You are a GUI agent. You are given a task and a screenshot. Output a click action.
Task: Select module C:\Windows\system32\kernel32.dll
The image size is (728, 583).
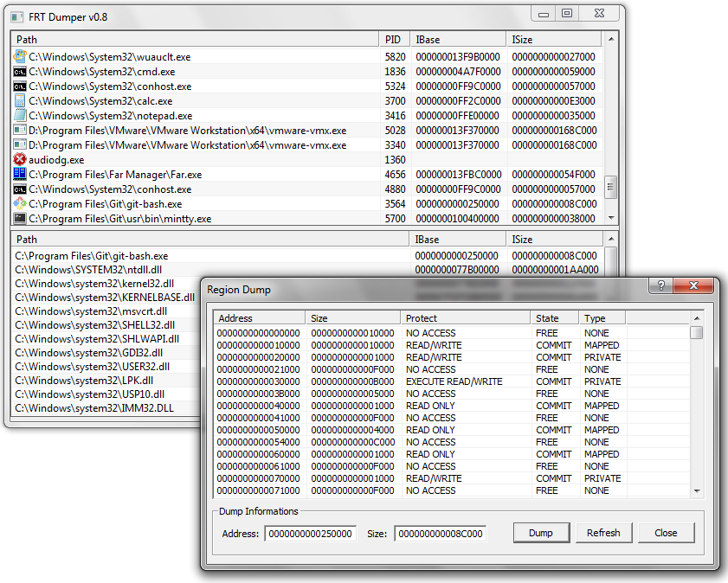point(94,284)
